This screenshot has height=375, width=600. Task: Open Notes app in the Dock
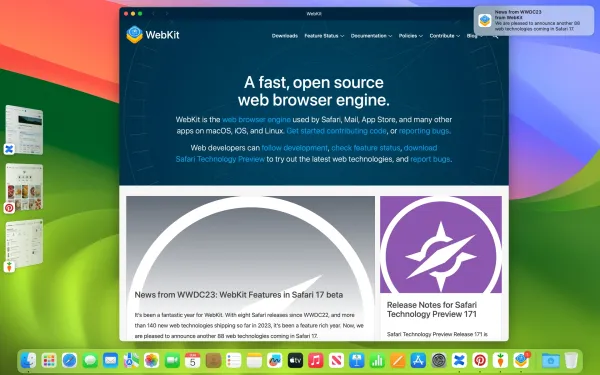[x=254, y=360]
